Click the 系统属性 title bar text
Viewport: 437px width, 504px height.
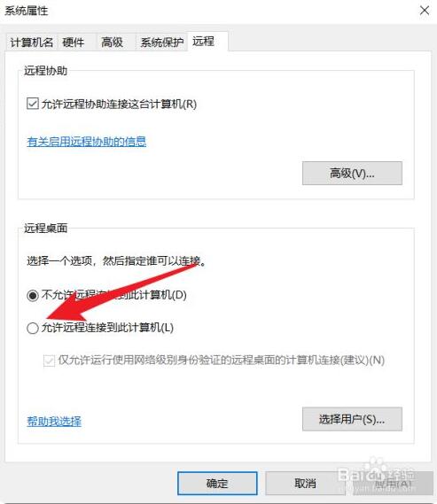27,11
